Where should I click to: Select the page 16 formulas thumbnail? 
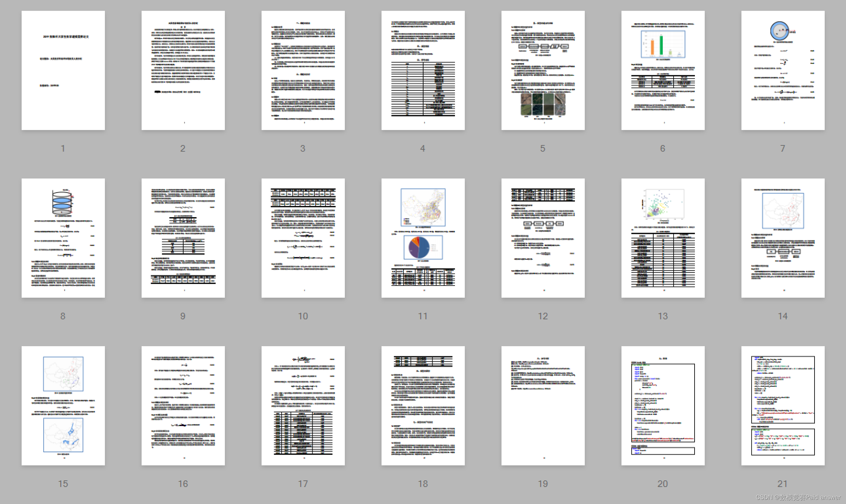(183, 405)
